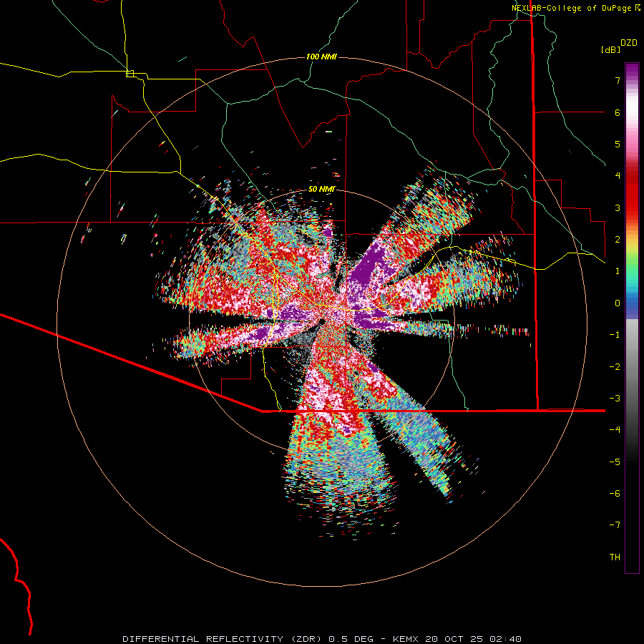Click the 0 value on the color scale
This screenshot has width=644, height=644.
(618, 303)
